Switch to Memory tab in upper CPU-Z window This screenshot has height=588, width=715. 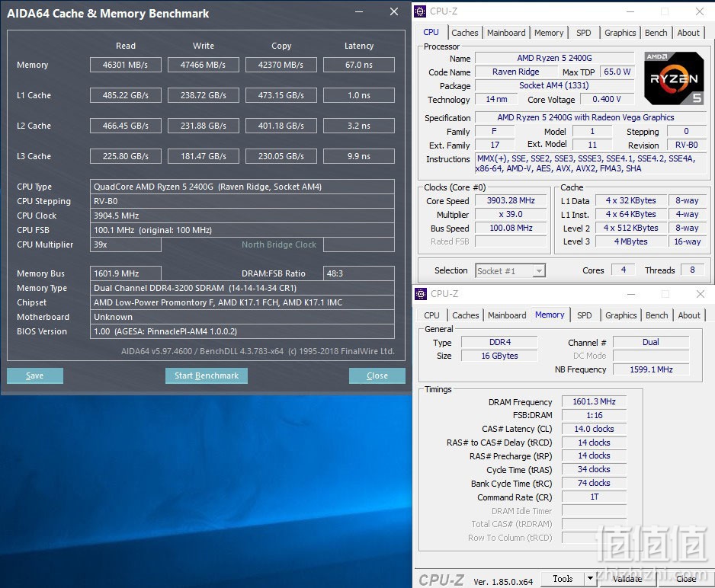549,33
